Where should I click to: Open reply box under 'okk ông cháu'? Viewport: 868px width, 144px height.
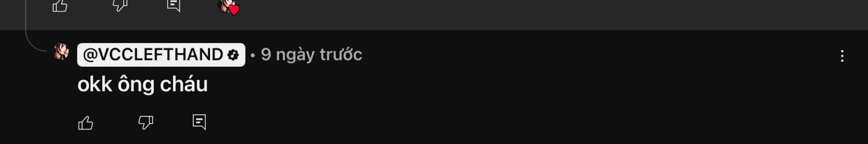pos(199,122)
